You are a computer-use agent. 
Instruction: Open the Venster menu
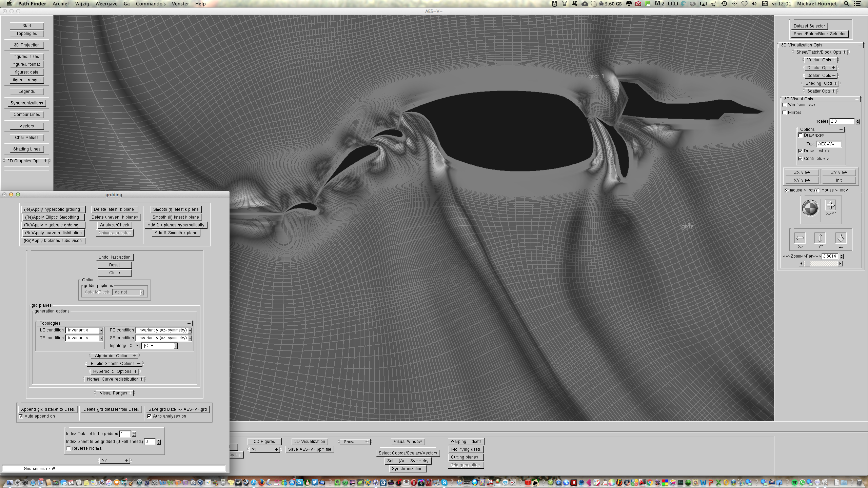180,4
